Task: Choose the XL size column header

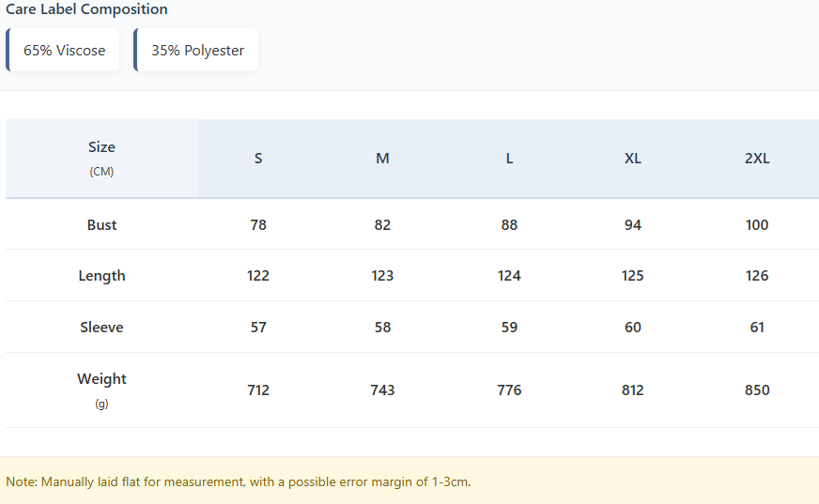Action: pos(633,159)
